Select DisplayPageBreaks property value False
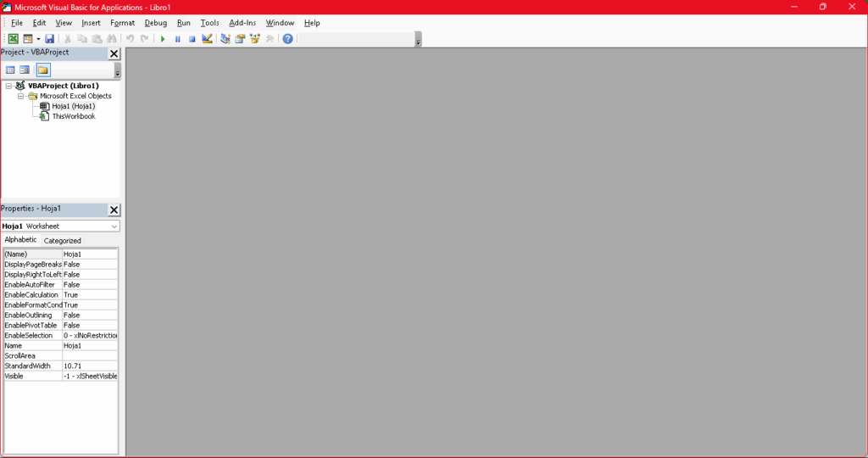 pos(90,264)
